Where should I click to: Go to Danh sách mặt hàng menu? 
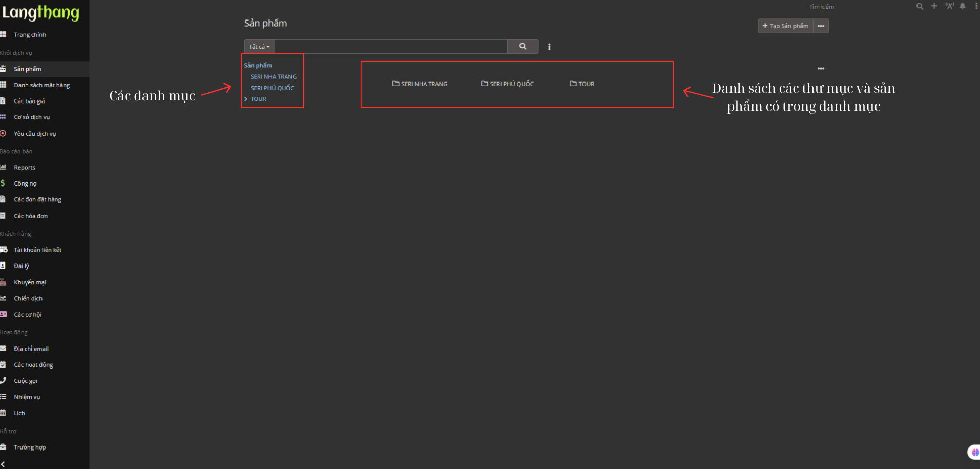[x=41, y=85]
